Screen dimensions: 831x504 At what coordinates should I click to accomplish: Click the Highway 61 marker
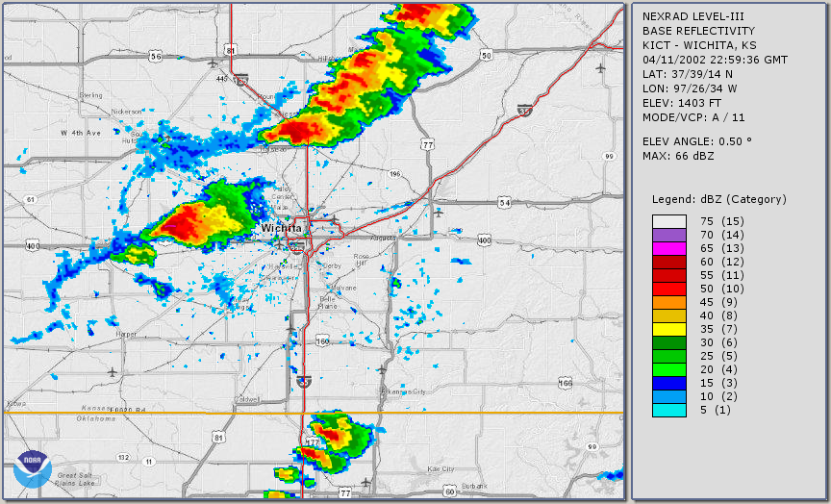pos(32,199)
